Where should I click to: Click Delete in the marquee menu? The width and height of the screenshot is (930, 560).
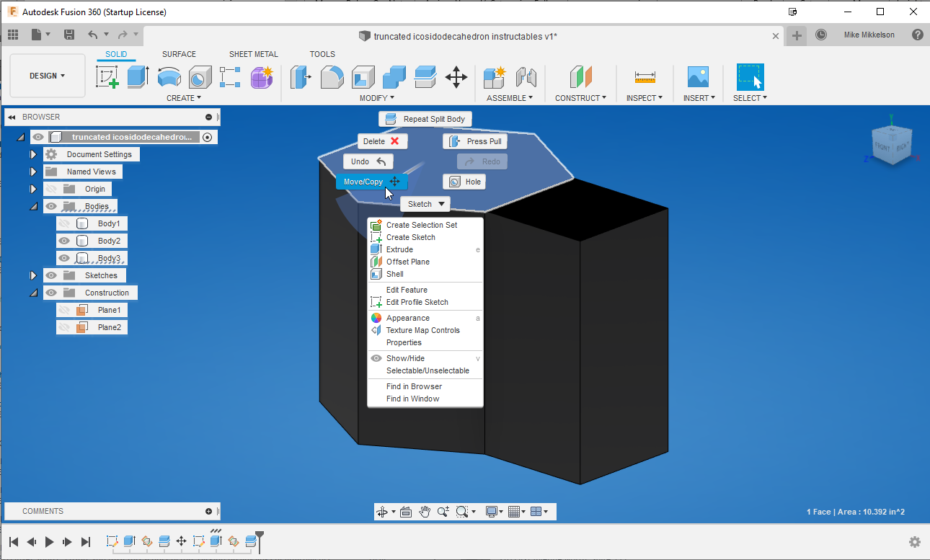click(381, 141)
